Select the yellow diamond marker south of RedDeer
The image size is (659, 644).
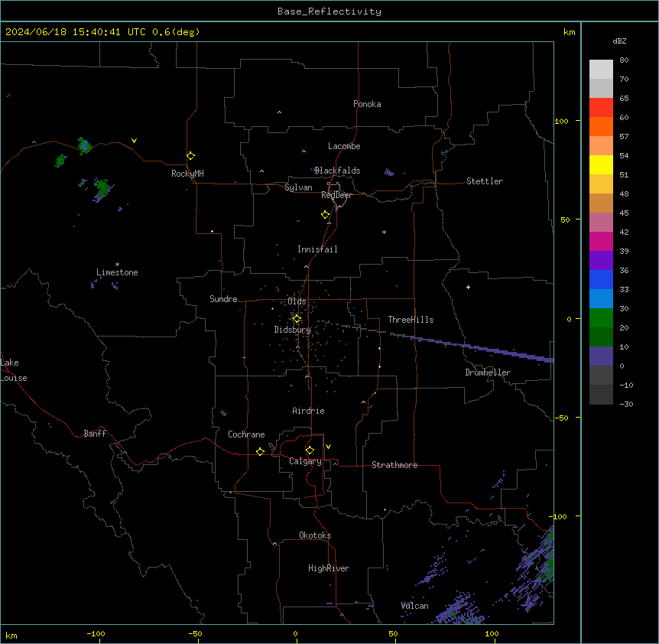(326, 215)
